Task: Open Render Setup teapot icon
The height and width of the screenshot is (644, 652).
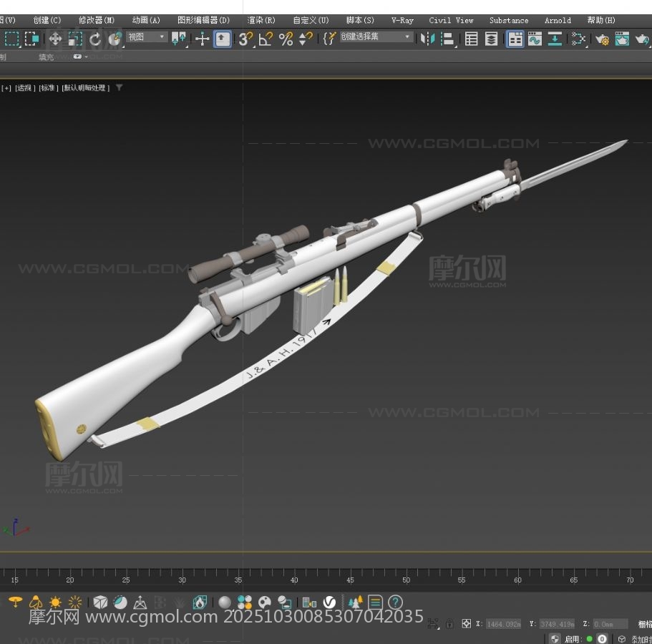Action: (x=602, y=39)
